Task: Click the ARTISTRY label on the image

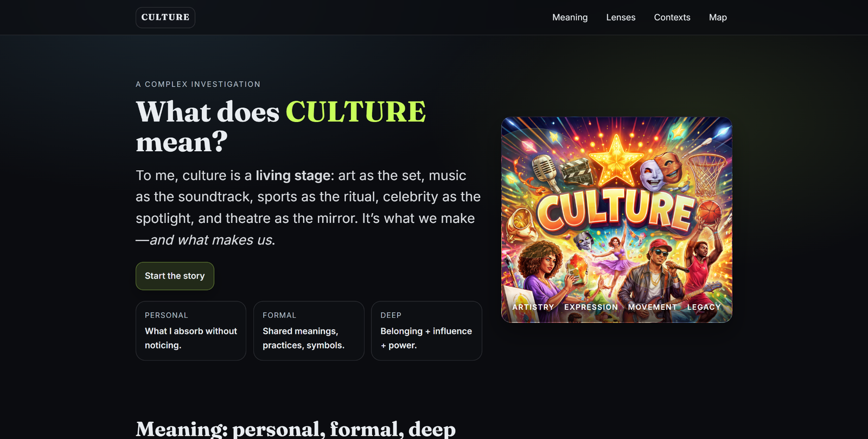Action: point(533,307)
